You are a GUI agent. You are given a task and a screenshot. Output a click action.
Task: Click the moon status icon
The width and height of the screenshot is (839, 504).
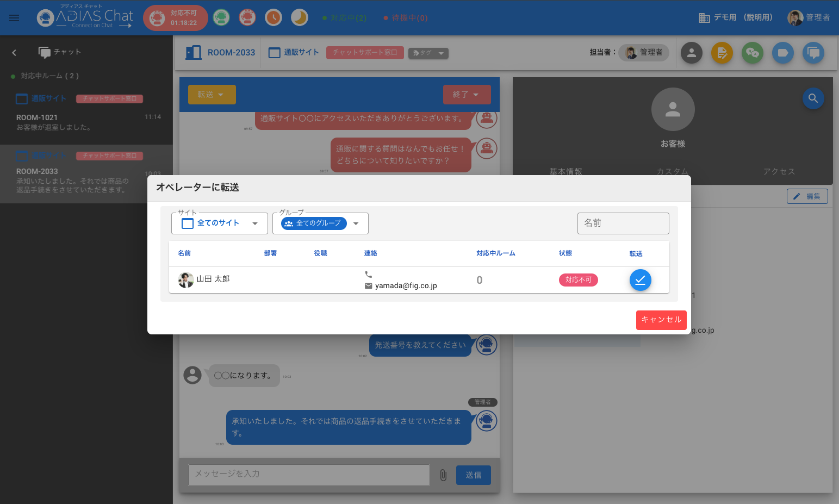pyautogui.click(x=300, y=18)
